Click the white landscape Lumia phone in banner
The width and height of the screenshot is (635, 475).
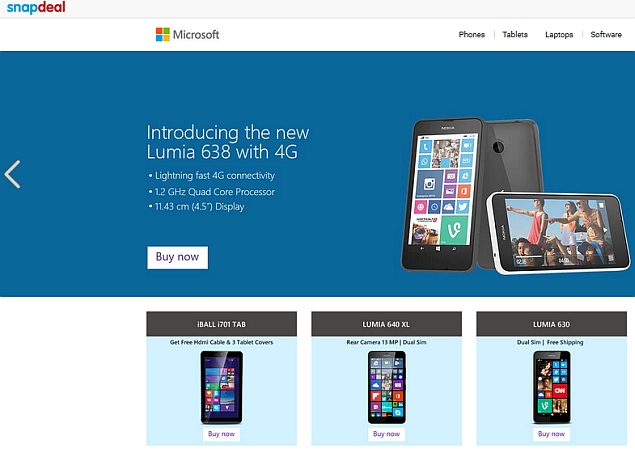click(x=558, y=233)
